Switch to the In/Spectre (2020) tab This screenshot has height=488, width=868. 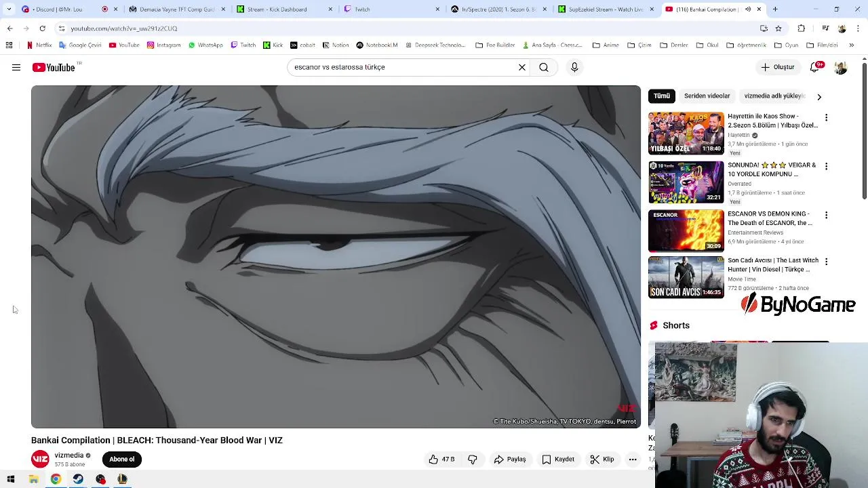click(x=498, y=9)
